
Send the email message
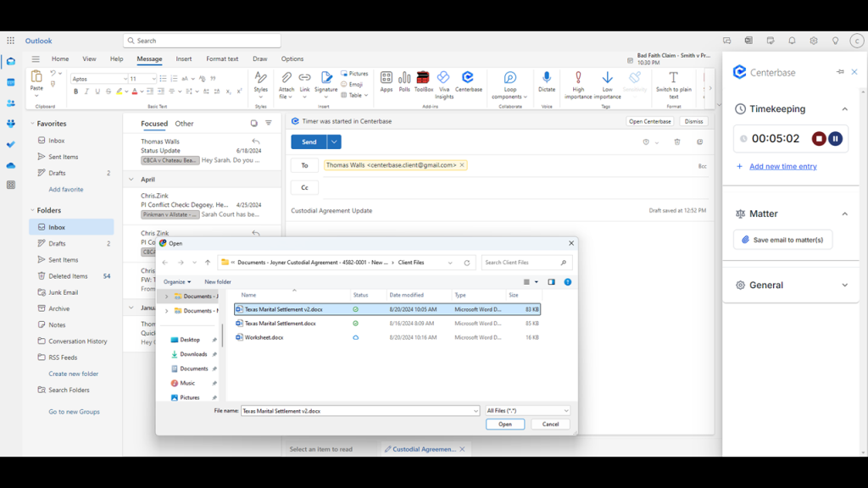(309, 142)
